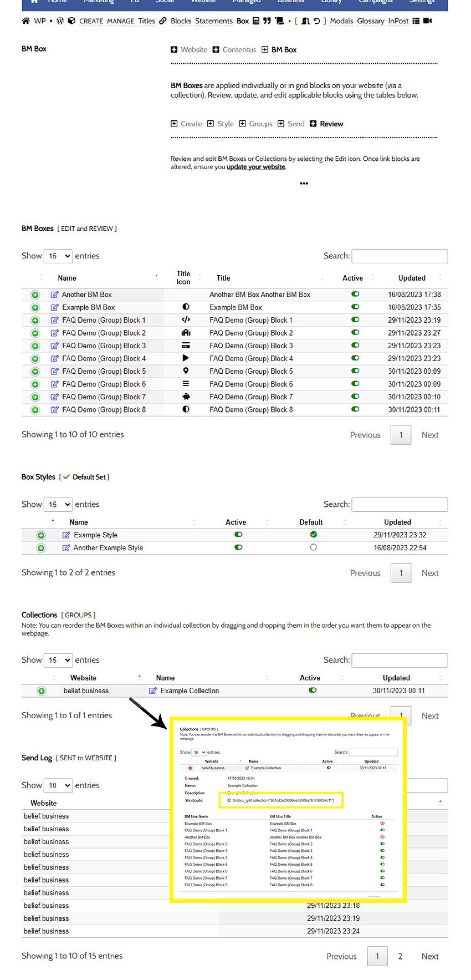Sort BM Boxes by Updated column

click(412, 278)
